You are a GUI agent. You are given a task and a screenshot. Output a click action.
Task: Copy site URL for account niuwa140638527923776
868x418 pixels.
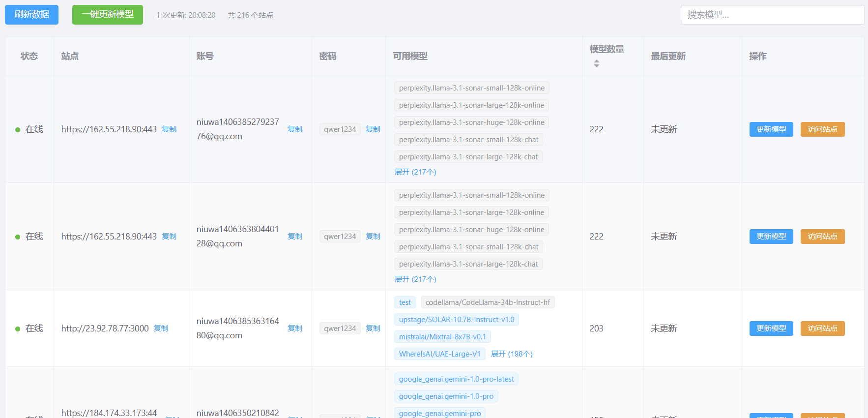169,129
